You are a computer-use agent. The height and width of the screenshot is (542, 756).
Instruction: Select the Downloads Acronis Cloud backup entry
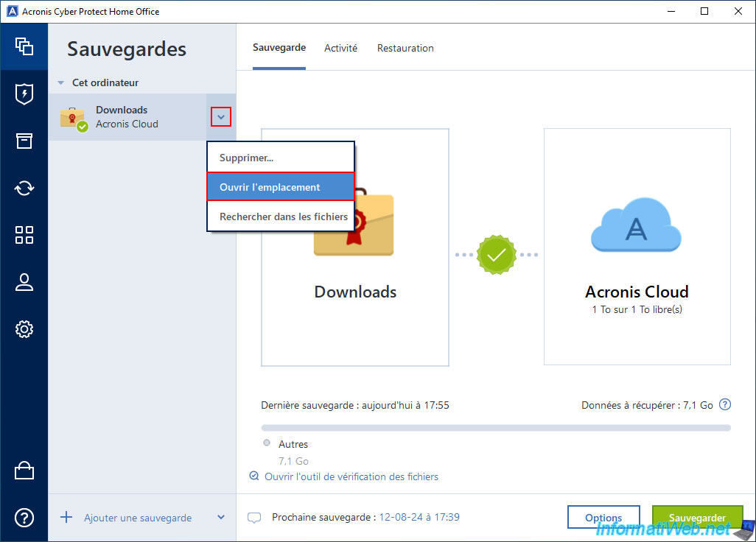click(141, 117)
